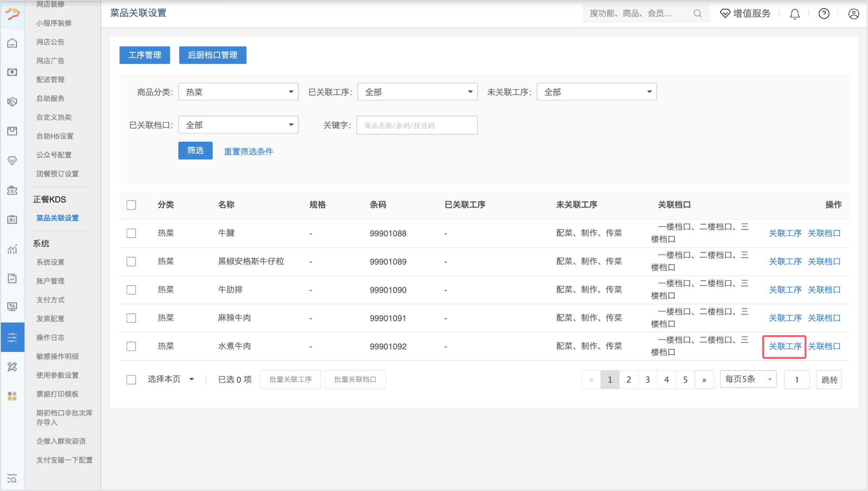Click the orange brand logo icon
The image size is (868, 491).
[12, 14]
